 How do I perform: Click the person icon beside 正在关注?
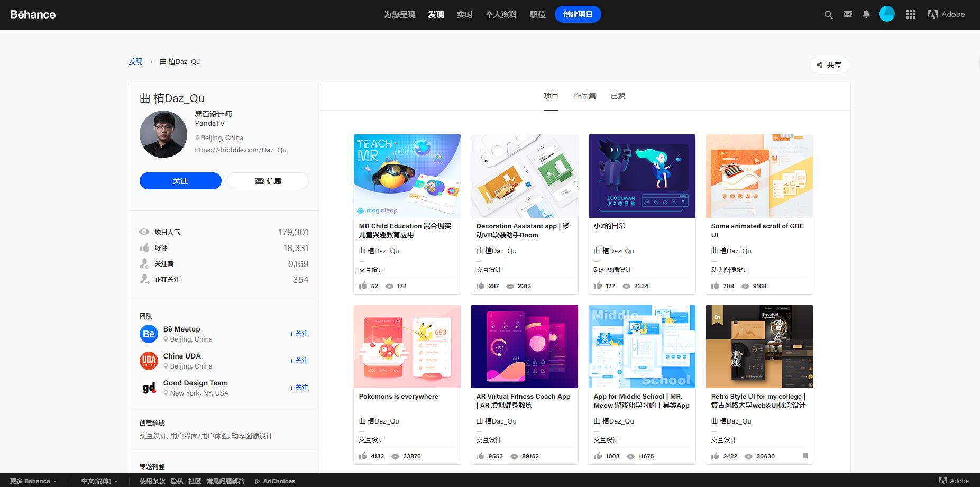144,279
